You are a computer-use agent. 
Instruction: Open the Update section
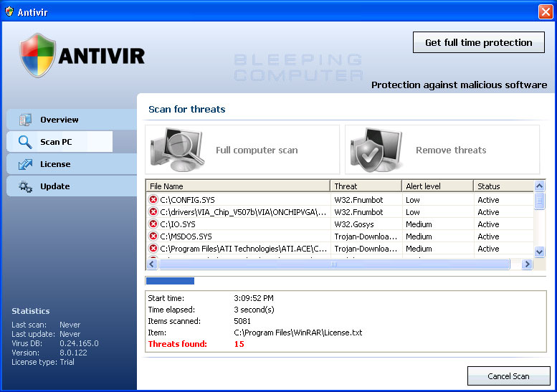coord(72,186)
